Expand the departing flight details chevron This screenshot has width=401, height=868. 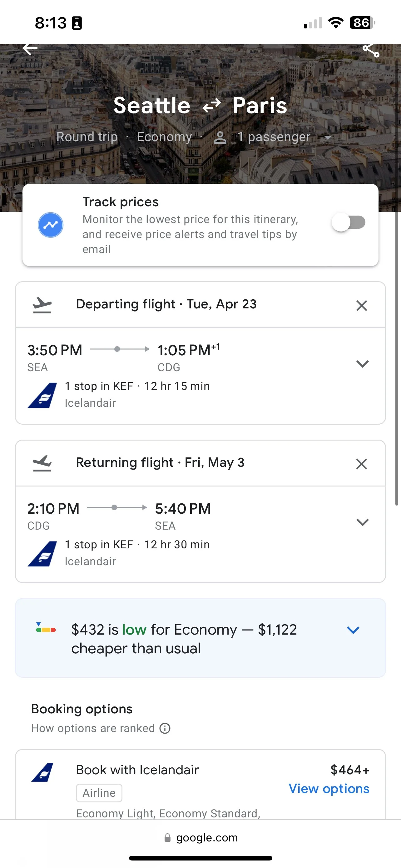click(x=362, y=364)
